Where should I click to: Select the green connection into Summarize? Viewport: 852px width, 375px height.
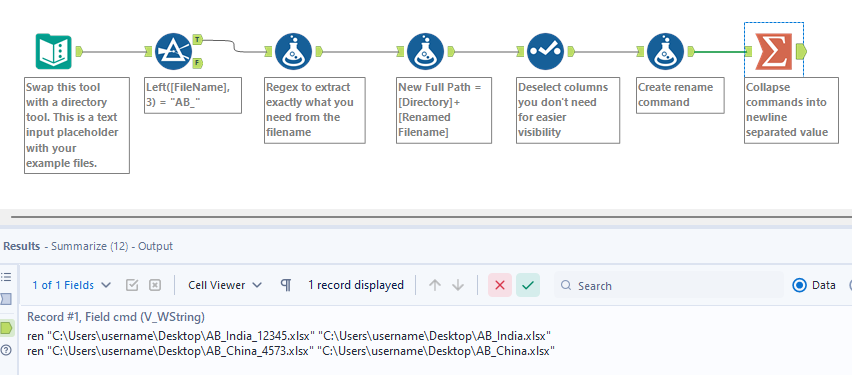click(x=720, y=52)
